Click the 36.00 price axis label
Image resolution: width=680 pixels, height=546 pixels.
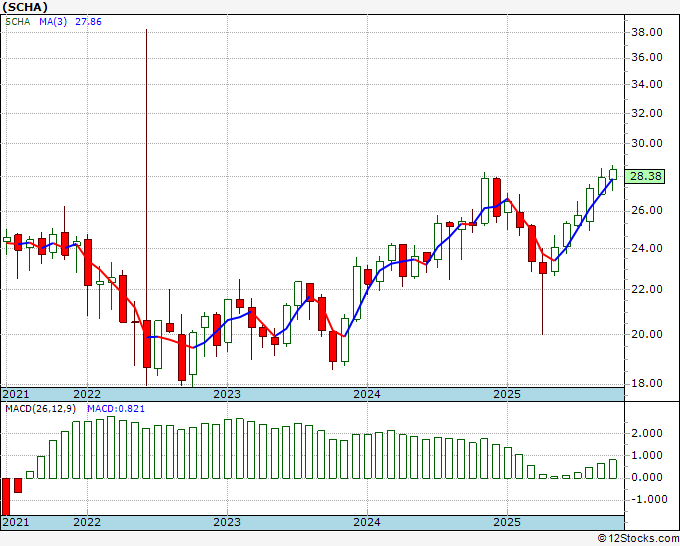click(647, 57)
